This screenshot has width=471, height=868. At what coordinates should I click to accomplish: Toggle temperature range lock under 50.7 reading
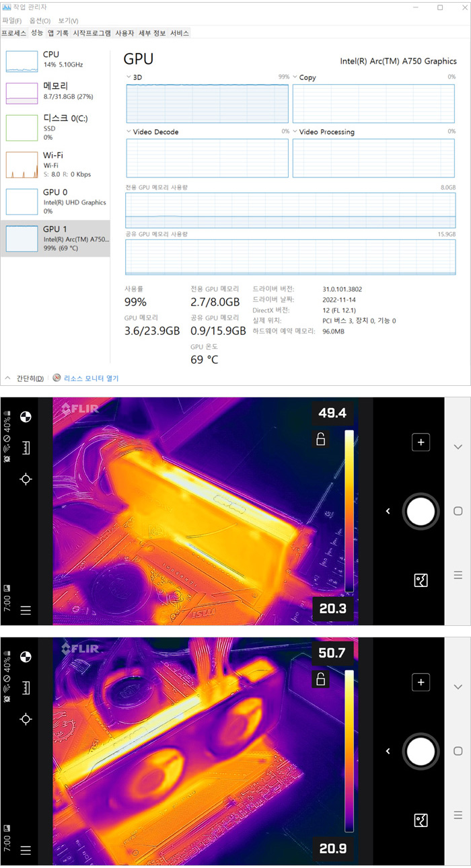321,679
